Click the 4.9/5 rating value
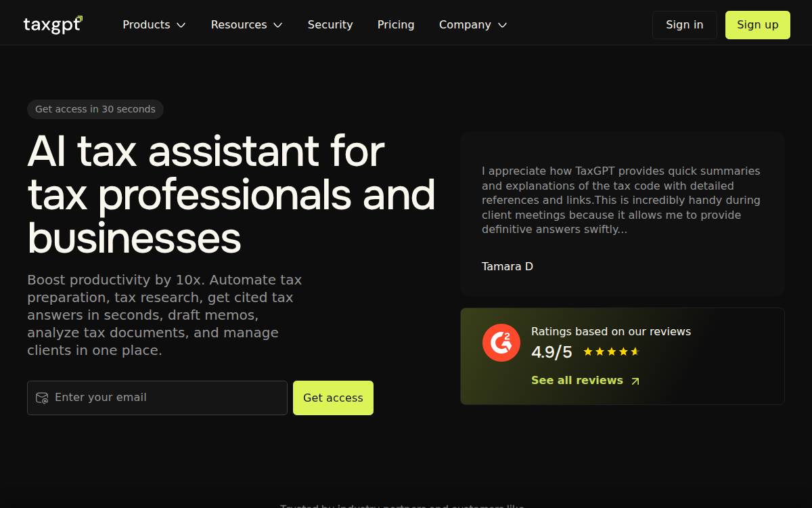812x508 pixels. (x=551, y=352)
